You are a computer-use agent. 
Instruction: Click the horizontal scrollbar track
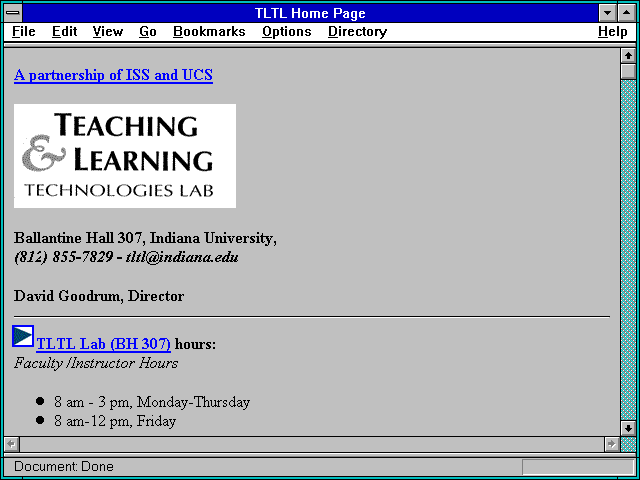(312, 444)
